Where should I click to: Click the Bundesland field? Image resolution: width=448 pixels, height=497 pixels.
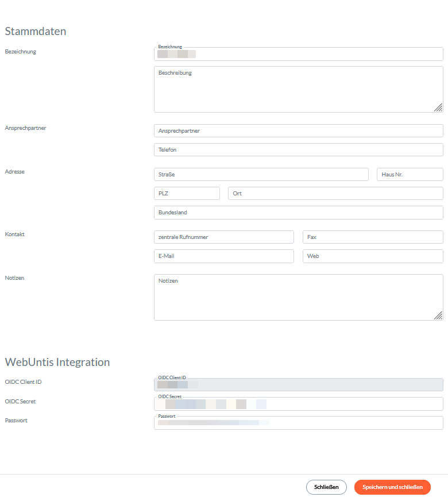pyautogui.click(x=299, y=213)
